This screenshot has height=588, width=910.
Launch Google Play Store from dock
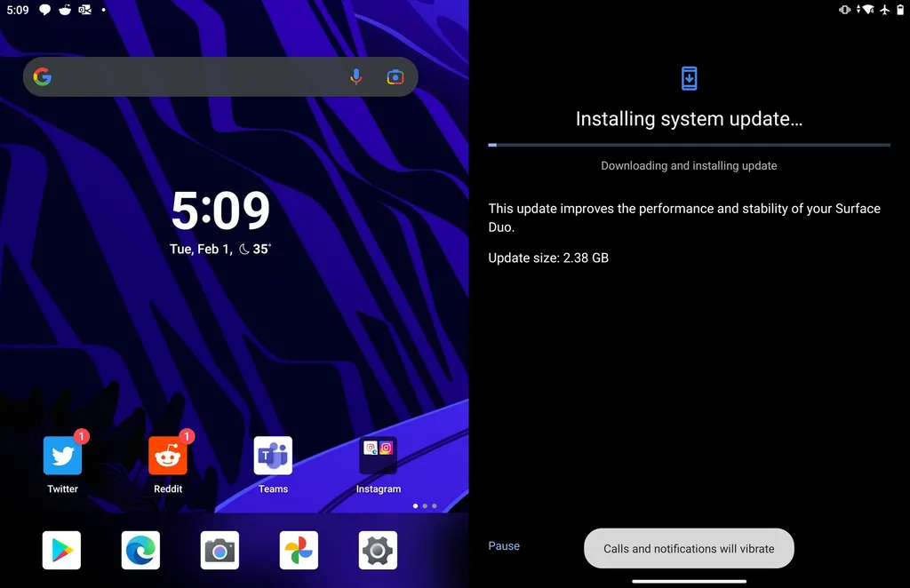(x=61, y=551)
